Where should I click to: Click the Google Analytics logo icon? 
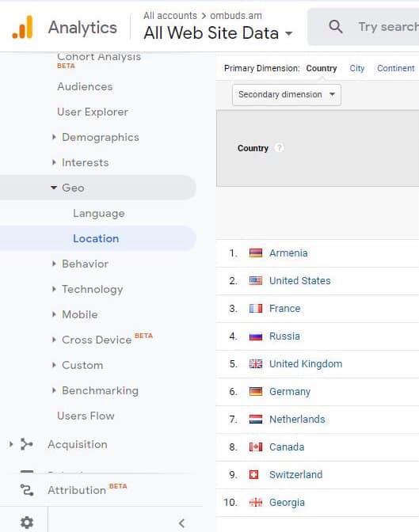pos(23,27)
